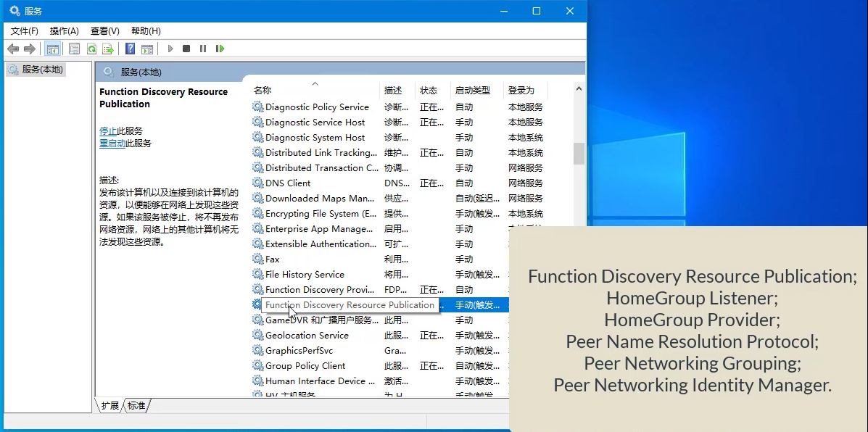The height and width of the screenshot is (432, 868).
Task: Click the Refresh toolbar icon
Action: [91, 49]
